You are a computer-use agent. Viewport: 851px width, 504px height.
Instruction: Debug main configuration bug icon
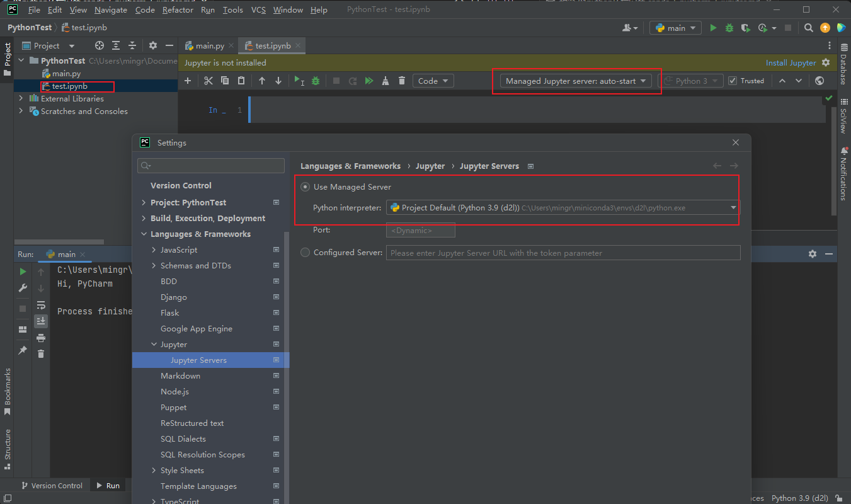tap(729, 28)
